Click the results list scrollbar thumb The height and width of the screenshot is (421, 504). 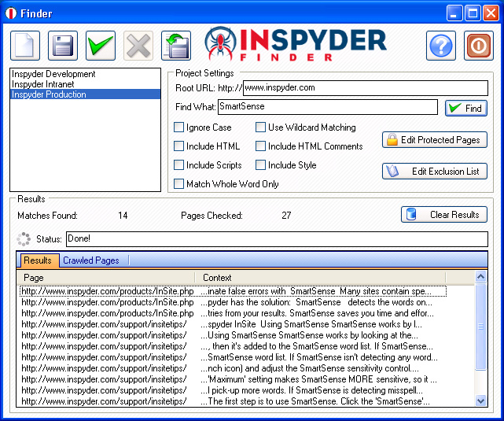click(x=481, y=327)
